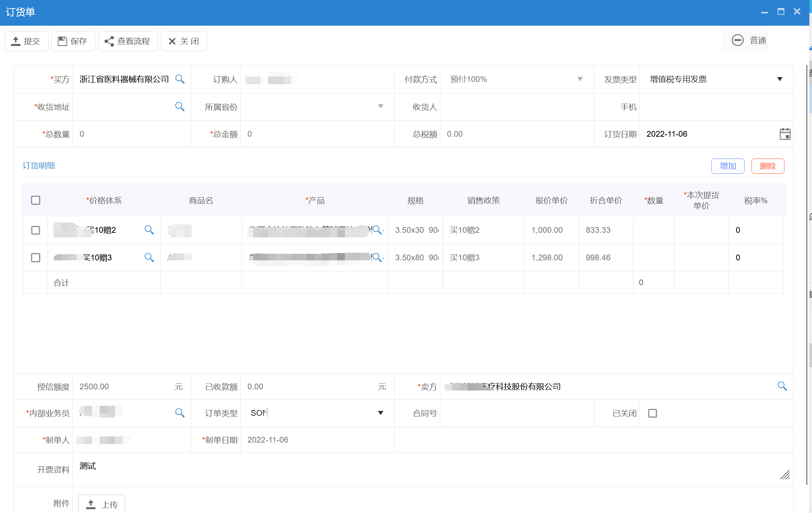Expand the 所属省份 province dropdown

(381, 107)
